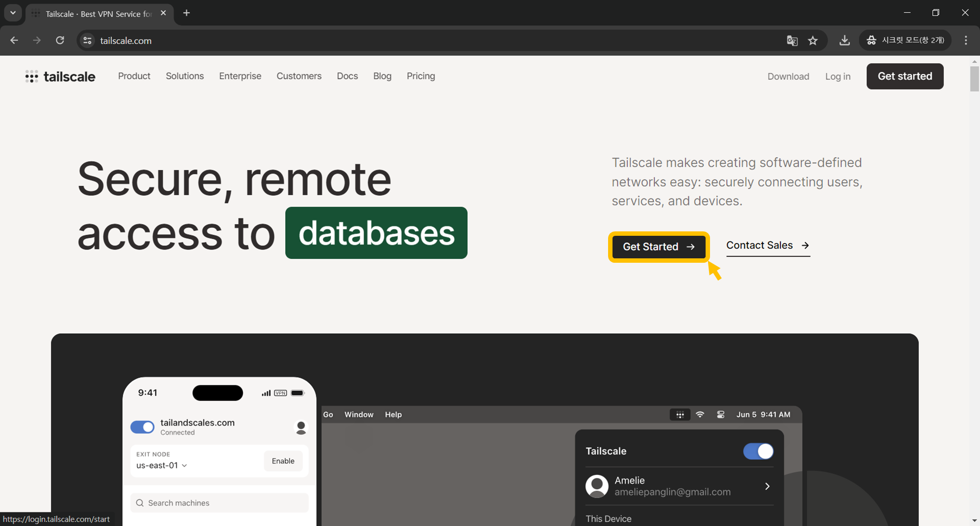Go back with the browser back arrow
The width and height of the screenshot is (980, 526).
[x=14, y=40]
